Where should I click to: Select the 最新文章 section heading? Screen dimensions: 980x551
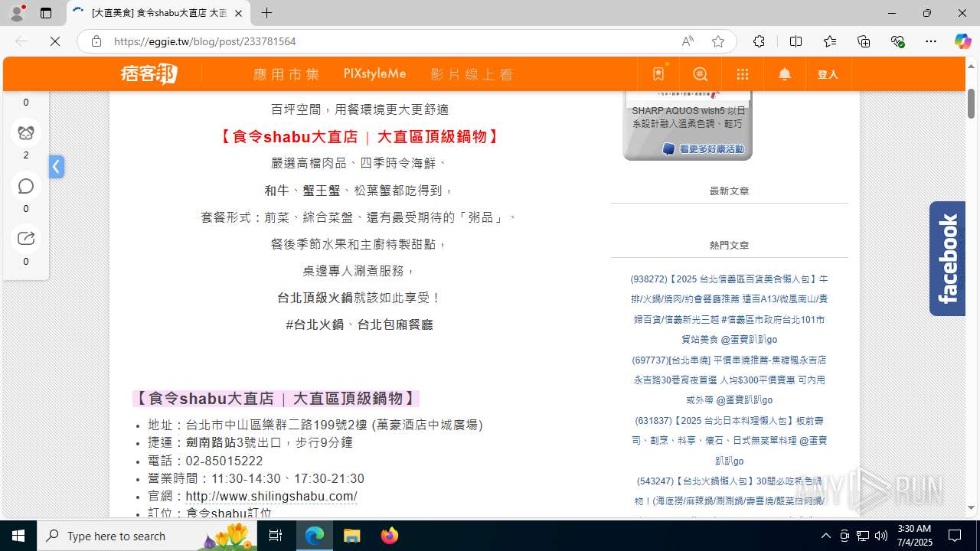point(729,191)
